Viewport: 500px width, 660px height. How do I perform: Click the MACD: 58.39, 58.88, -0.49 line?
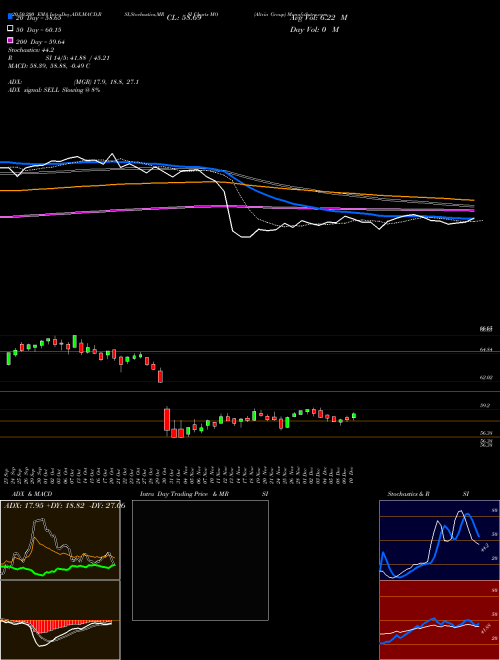(x=49, y=66)
